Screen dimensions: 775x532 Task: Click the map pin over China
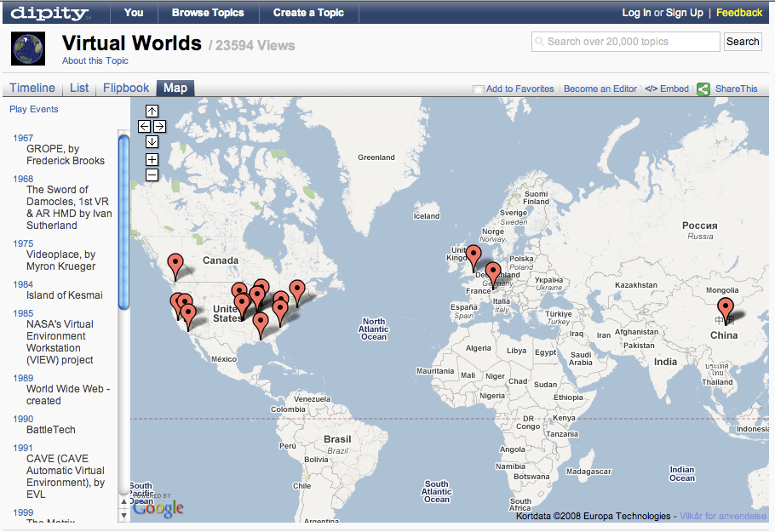click(725, 308)
